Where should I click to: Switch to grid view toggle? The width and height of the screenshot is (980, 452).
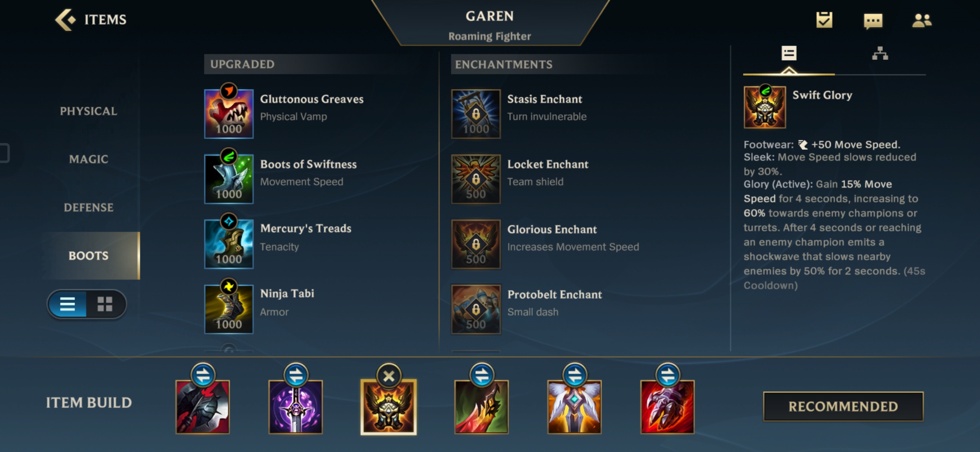(x=105, y=304)
